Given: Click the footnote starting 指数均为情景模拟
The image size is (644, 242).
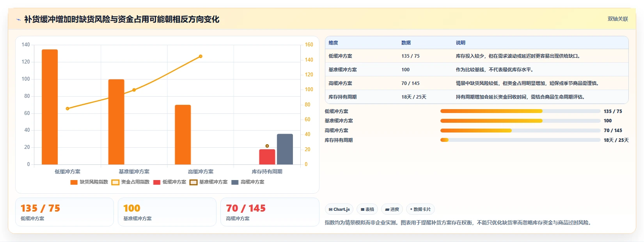Looking at the screenshot, I should coord(459,223).
